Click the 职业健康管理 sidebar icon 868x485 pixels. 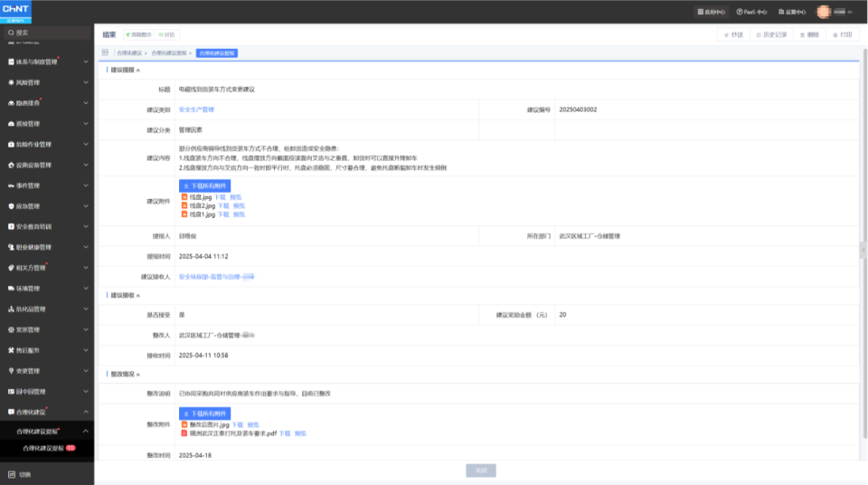pos(11,247)
